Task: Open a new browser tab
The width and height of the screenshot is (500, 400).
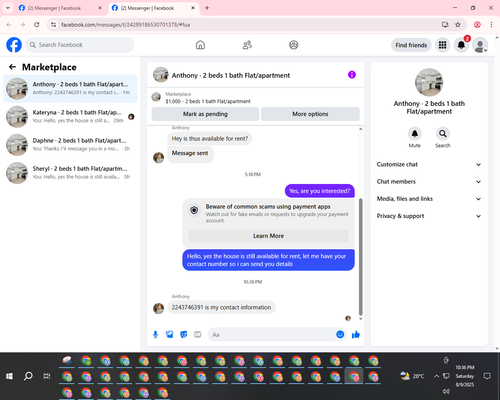Action: coord(207,8)
